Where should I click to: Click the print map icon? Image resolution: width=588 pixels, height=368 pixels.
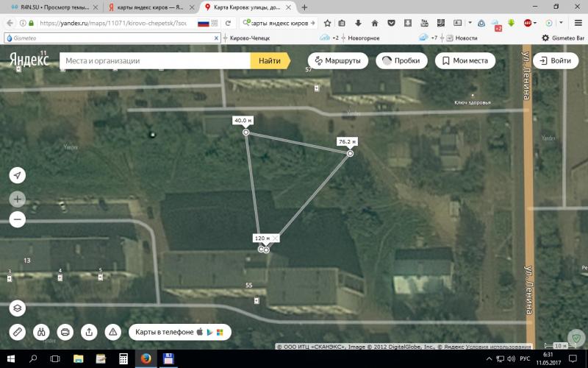click(65, 331)
